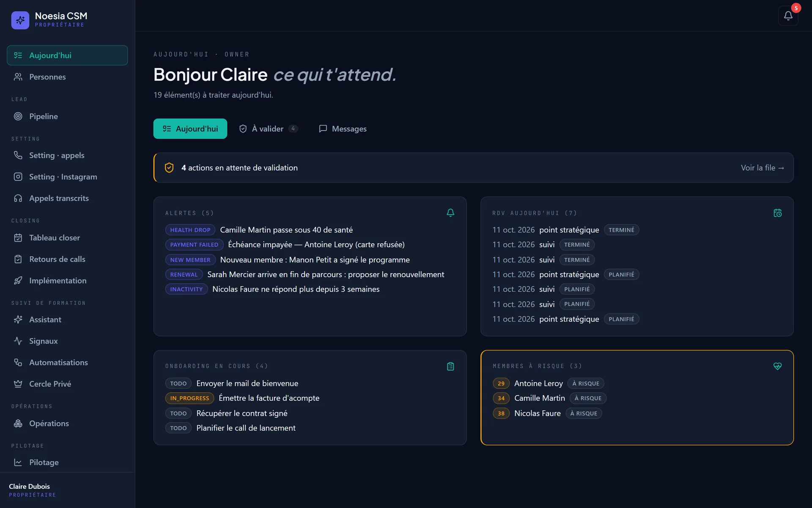Open Pilotage in the sidebar
This screenshot has height=508, width=812.
pyautogui.click(x=67, y=462)
